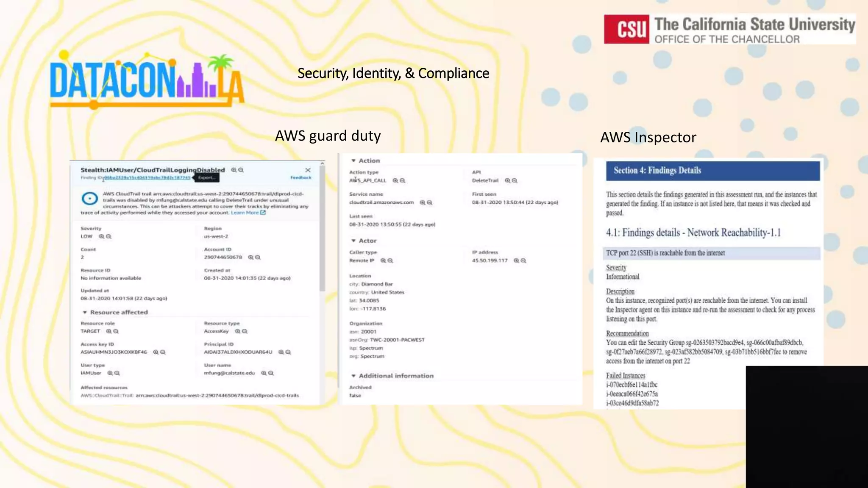This screenshot has height=488, width=868.
Task: Click the Archived value false
Action: tap(355, 396)
